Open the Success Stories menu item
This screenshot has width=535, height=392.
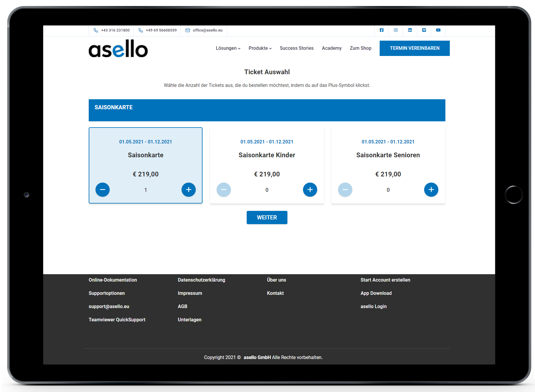coord(297,48)
